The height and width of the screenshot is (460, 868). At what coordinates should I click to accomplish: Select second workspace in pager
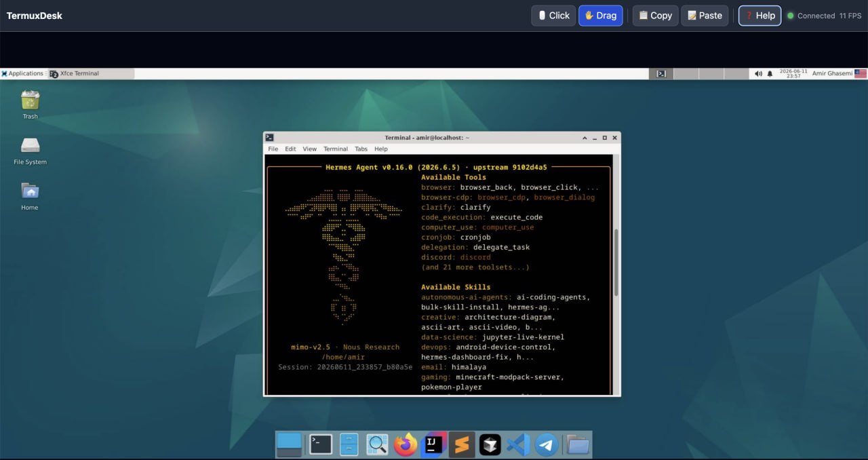click(x=685, y=73)
